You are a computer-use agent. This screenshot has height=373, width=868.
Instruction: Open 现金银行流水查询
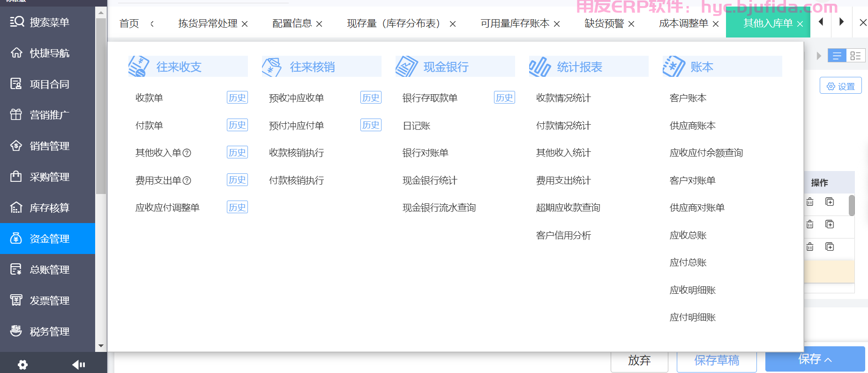tap(439, 208)
